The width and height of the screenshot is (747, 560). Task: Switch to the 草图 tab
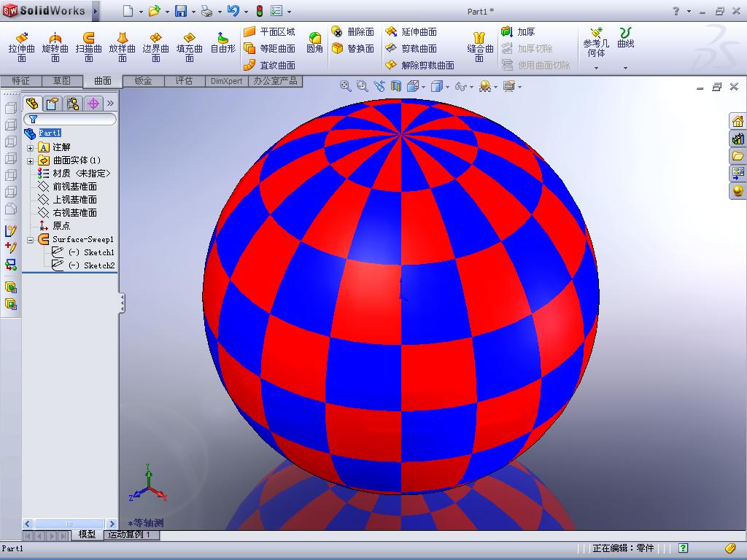(61, 80)
